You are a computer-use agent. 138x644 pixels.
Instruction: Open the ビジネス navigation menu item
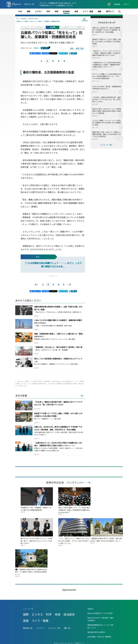(x=38, y=11)
